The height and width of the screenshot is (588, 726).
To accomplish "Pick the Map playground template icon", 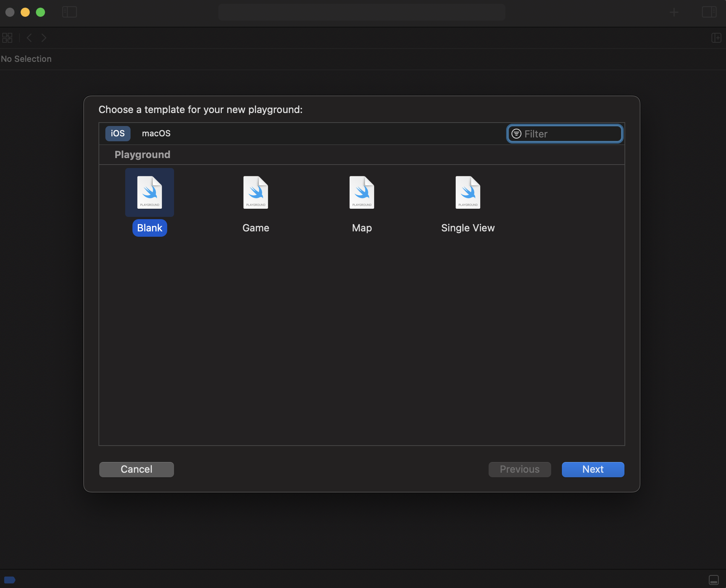I will coord(362,192).
